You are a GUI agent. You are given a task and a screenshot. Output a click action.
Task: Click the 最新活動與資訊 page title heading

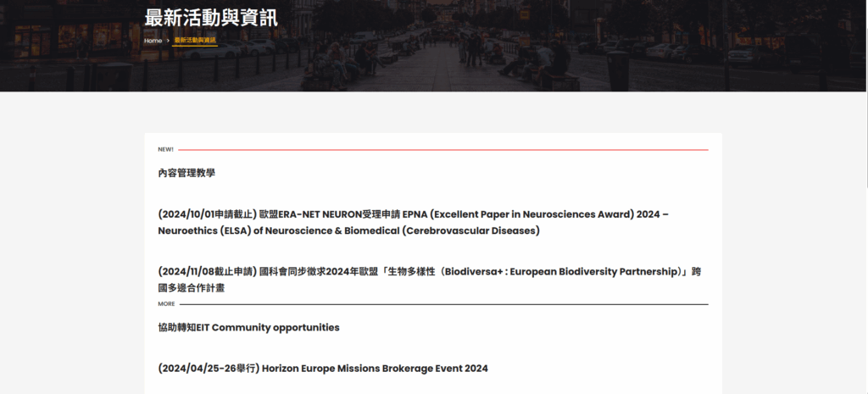click(x=211, y=17)
